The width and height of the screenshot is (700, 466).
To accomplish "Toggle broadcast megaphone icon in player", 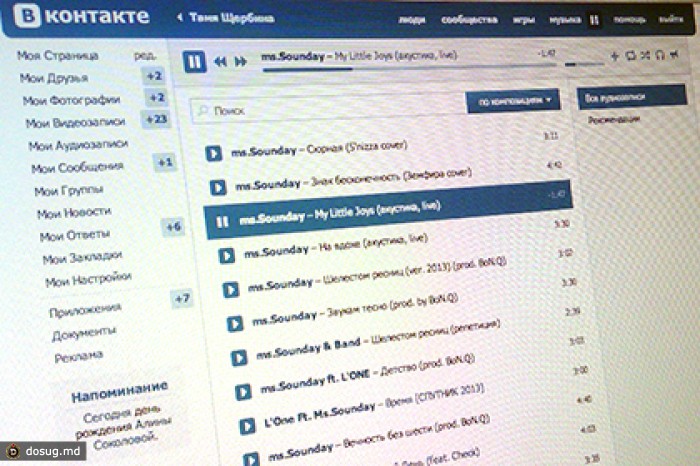I will [674, 54].
